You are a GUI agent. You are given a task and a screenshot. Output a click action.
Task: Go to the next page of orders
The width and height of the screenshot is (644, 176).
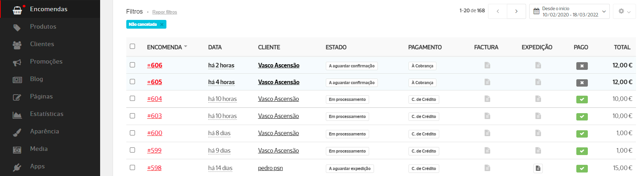[x=516, y=12]
